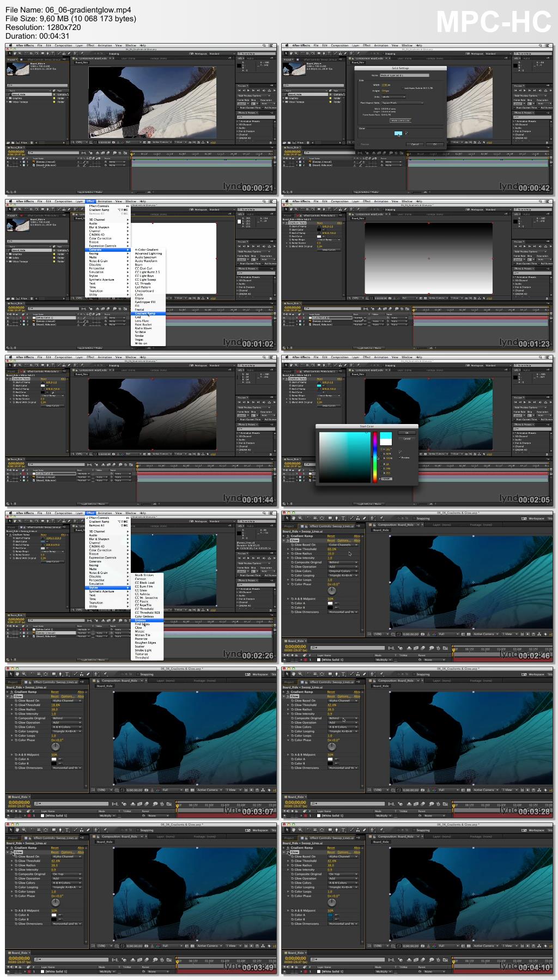Click the Draft 3D icon in the 00:02:46 timeline
Viewport: 558px width, 980px height.
point(400,648)
